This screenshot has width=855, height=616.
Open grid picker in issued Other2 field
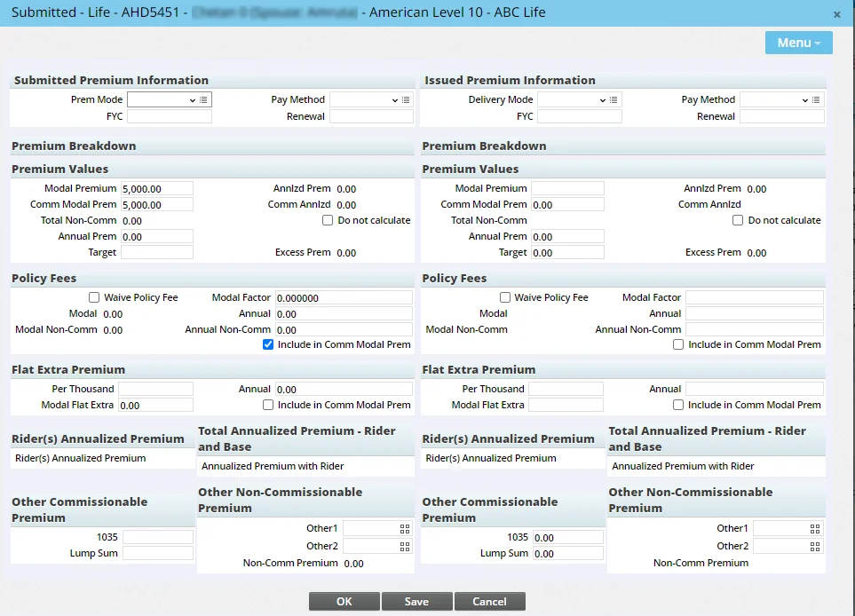[815, 547]
